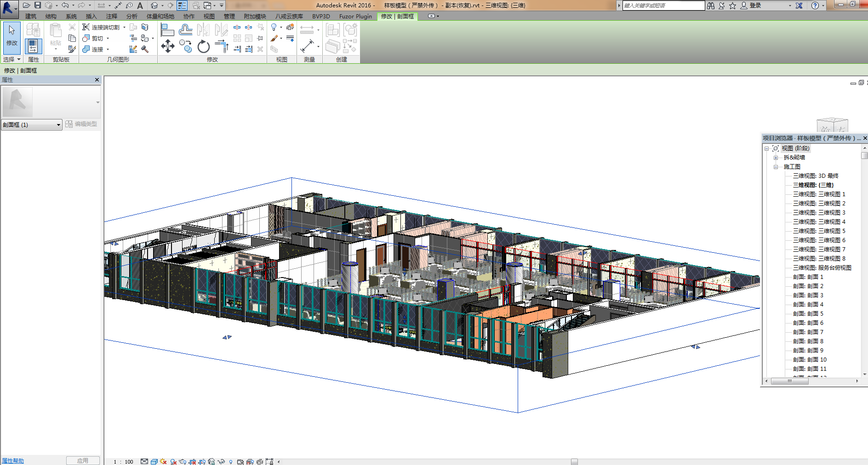Click the Save icon in quick access toolbar
Image resolution: width=868 pixels, height=465 pixels.
(38, 6)
